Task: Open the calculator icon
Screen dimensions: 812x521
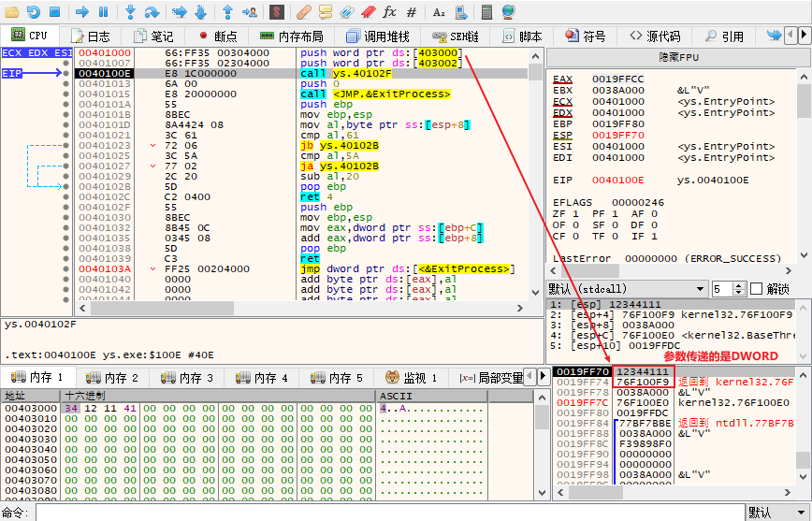Action: (486, 11)
